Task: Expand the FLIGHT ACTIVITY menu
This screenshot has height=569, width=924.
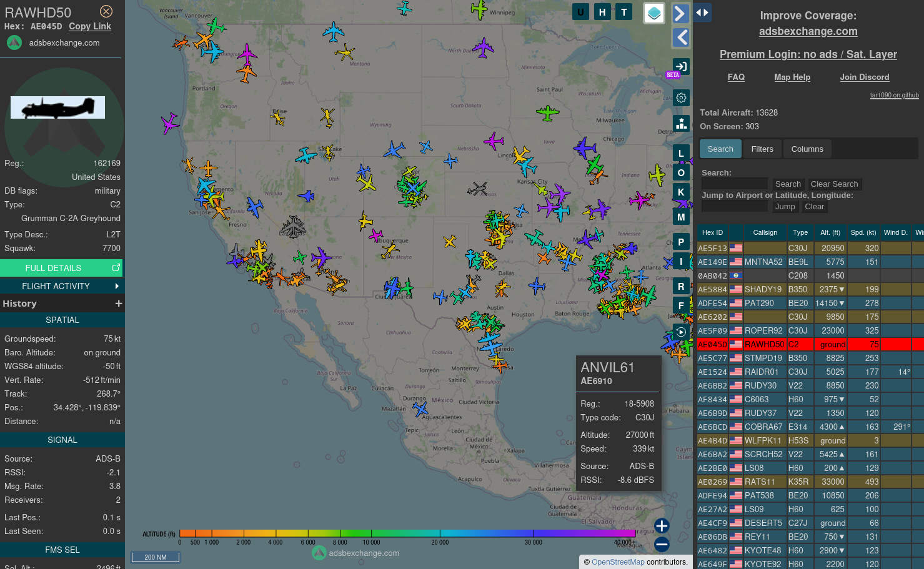Action: pyautogui.click(x=61, y=286)
